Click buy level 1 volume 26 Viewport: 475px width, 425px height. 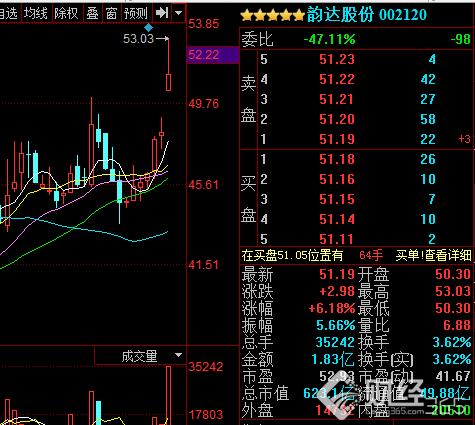(x=428, y=159)
